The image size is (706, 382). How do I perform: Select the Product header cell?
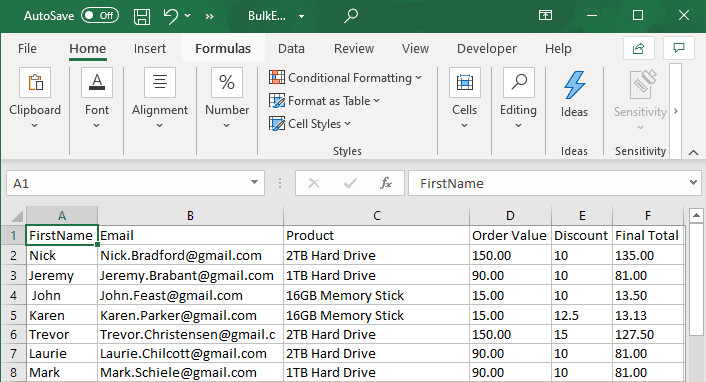(x=376, y=235)
